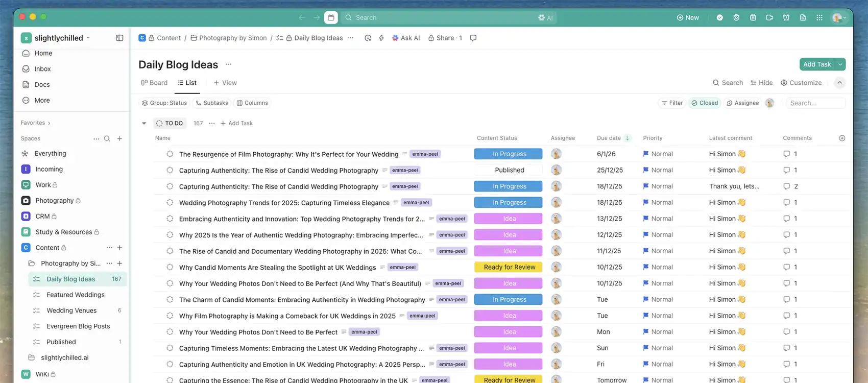Viewport: 868px width, 383px height.
Task: Search spaces with magnifier icon in sidebar
Action: click(107, 138)
